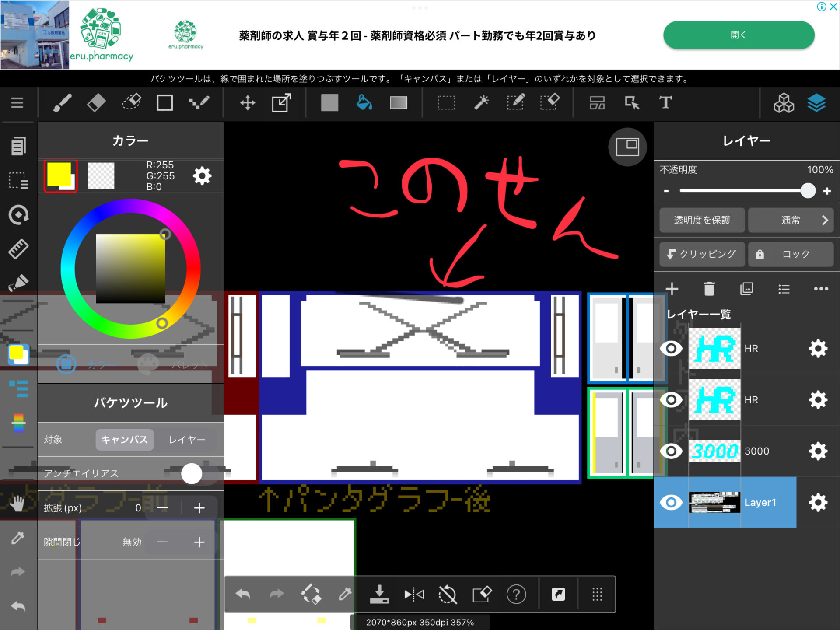Screen dimensions: 840x630
Task: Select the Move tool
Action: tap(248, 103)
